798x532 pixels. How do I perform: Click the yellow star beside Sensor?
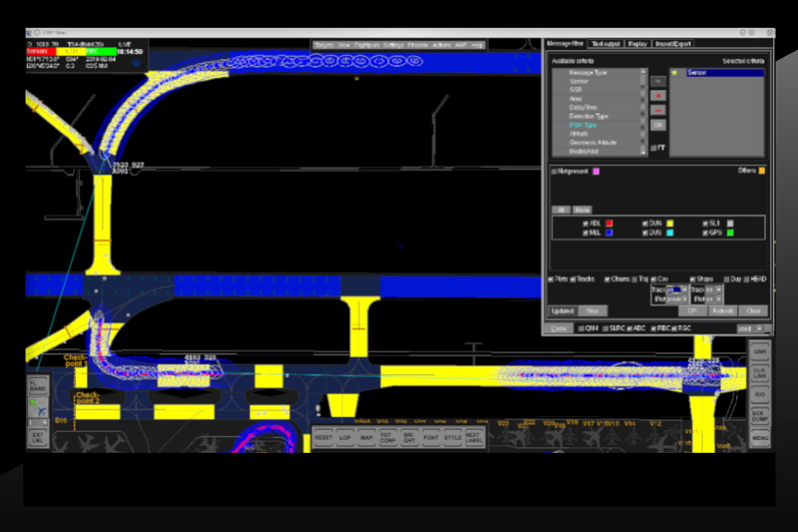pyautogui.click(x=675, y=73)
